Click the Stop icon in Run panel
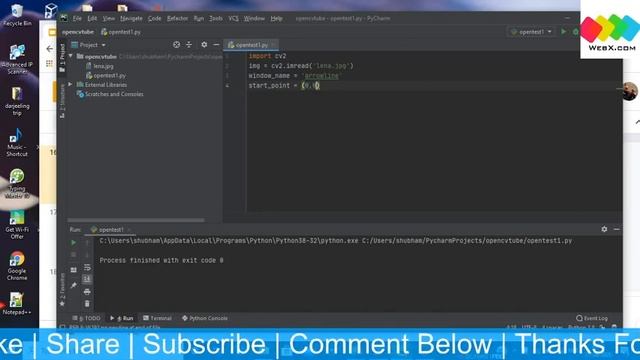The width and height of the screenshot is (640, 360). coord(73,255)
